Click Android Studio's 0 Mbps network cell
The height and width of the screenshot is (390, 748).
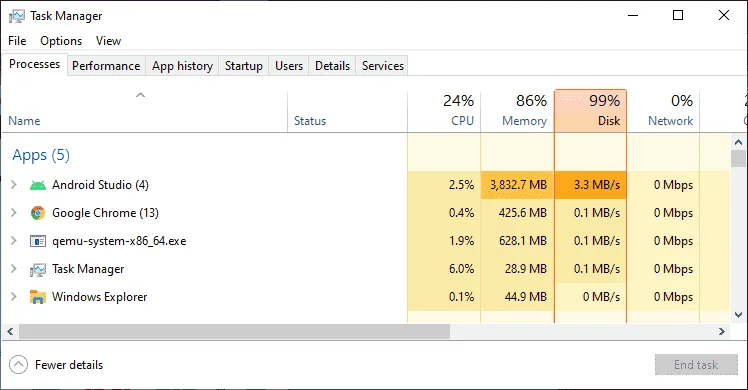pos(664,185)
